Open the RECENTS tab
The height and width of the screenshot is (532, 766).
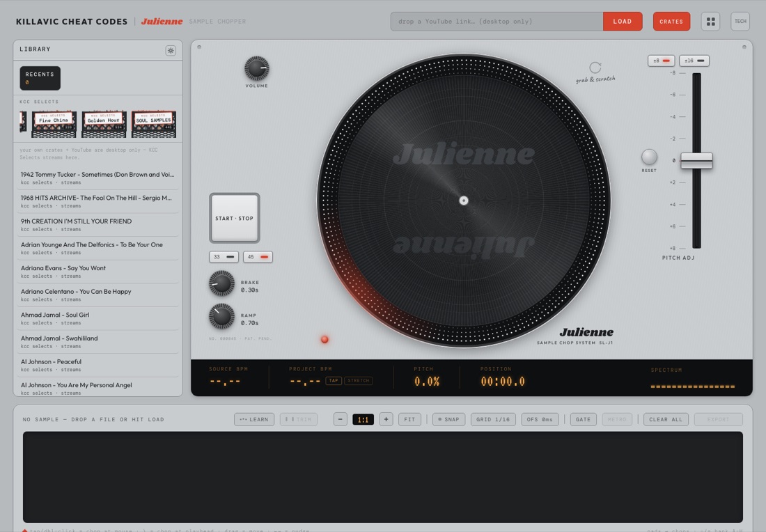point(40,78)
